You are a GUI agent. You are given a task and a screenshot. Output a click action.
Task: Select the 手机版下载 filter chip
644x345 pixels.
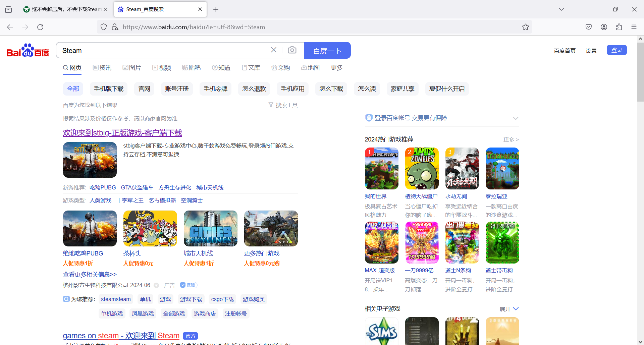pos(109,89)
